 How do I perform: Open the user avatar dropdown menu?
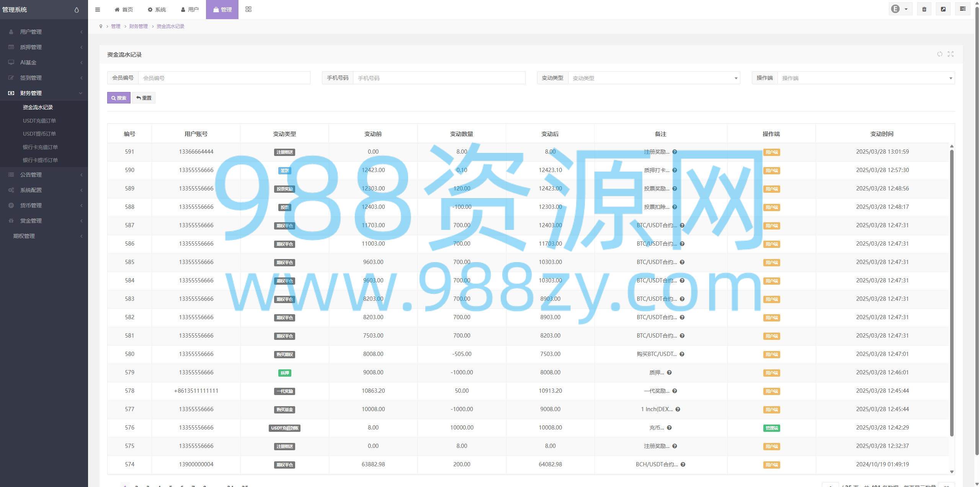click(x=900, y=9)
